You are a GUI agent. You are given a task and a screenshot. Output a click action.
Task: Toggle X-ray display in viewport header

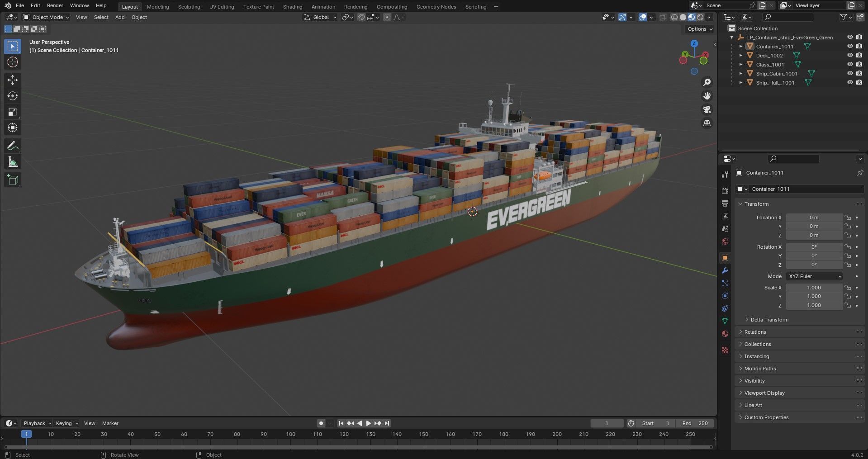pyautogui.click(x=663, y=17)
